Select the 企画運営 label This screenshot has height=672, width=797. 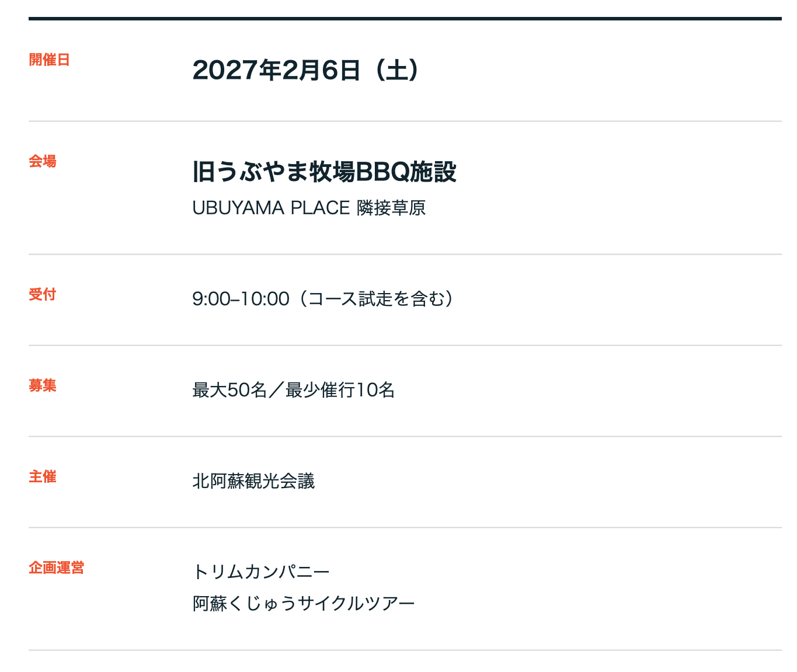[x=56, y=567]
